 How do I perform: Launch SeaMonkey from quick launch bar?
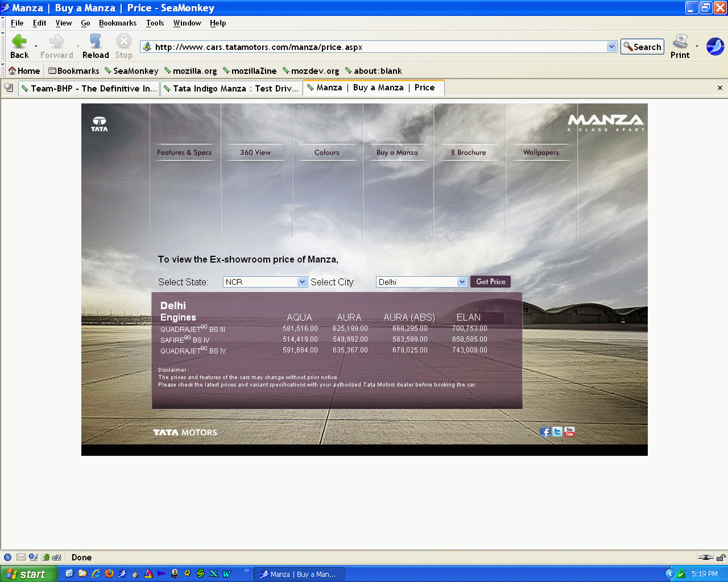tap(122, 574)
